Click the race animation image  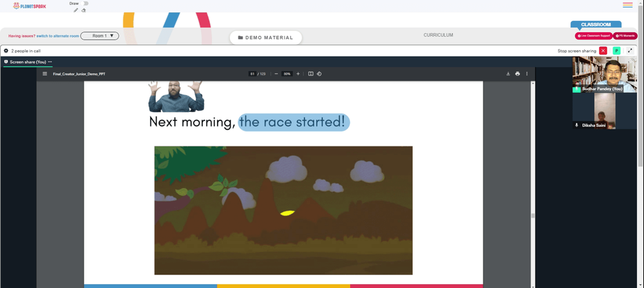283,210
